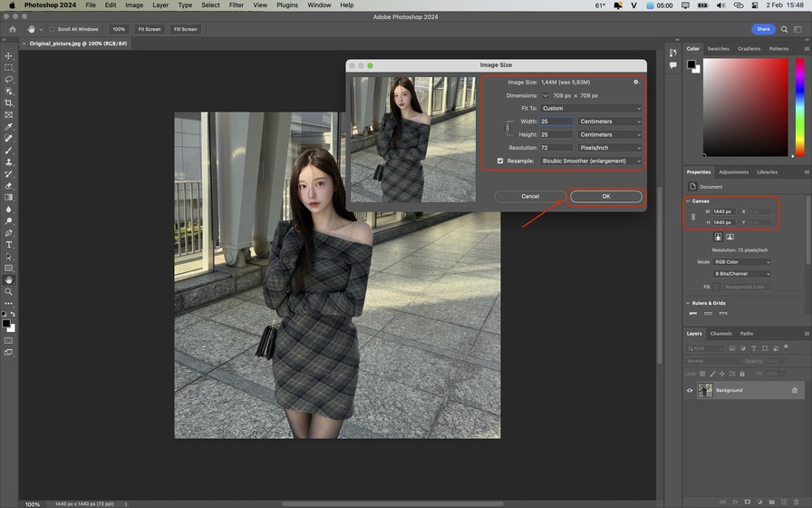Toggle the Canvas width-height link icon

click(693, 217)
